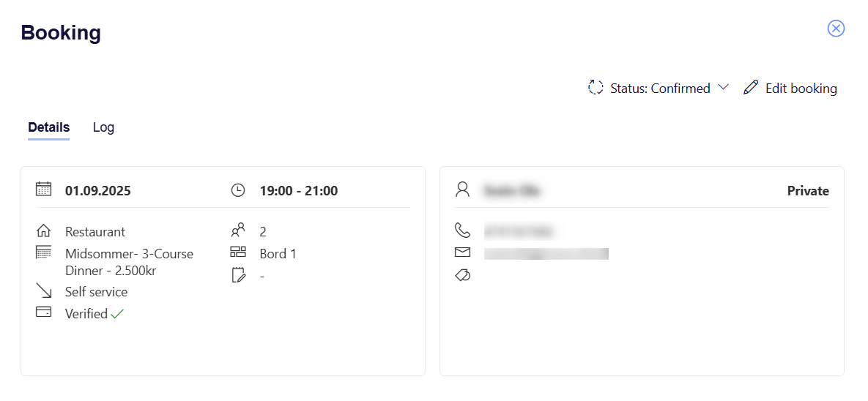Expand status options using the chevron arrow
The width and height of the screenshot is (868, 401).
(723, 88)
